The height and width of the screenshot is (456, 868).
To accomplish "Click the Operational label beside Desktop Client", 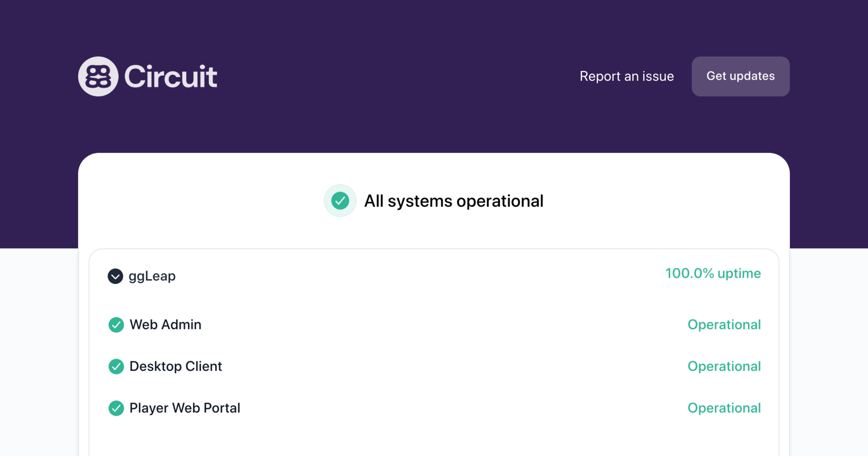I will (x=724, y=367).
